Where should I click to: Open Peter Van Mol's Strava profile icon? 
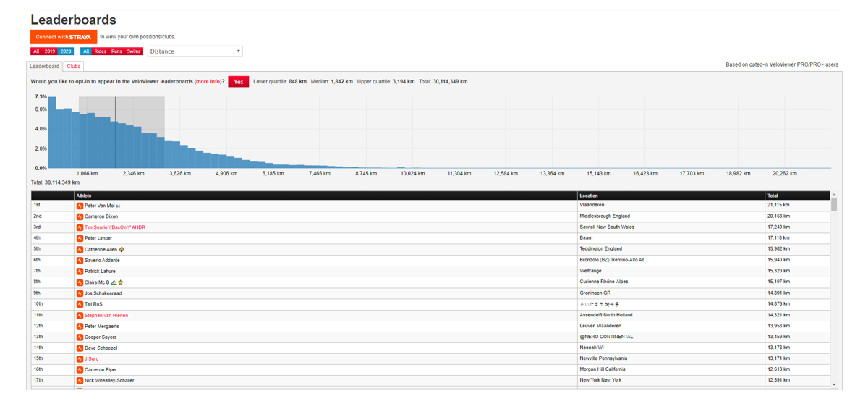80,206
